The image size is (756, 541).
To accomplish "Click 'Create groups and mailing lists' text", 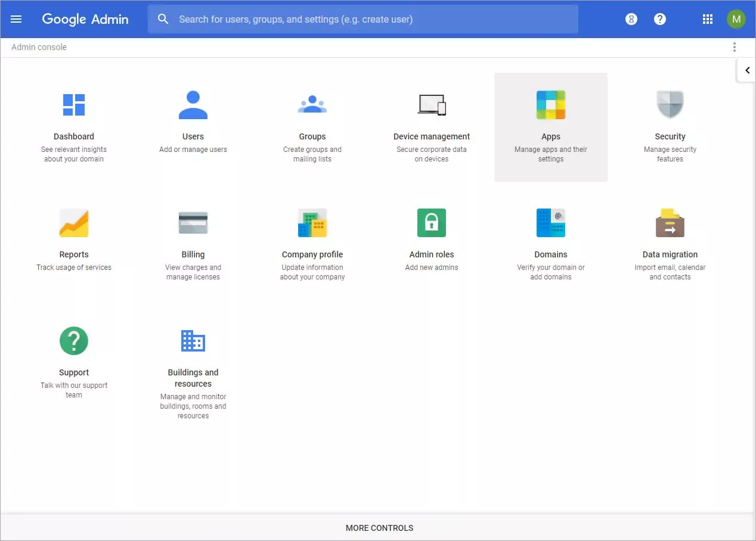I will click(312, 154).
